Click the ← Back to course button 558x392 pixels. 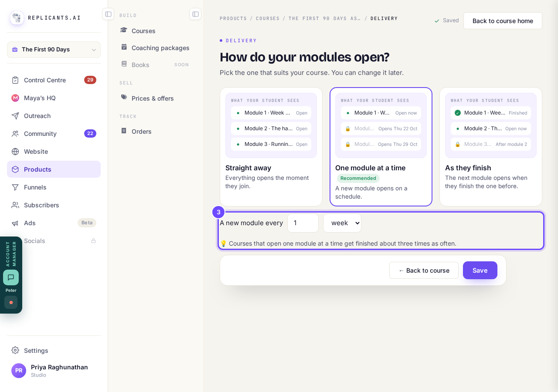424,270
